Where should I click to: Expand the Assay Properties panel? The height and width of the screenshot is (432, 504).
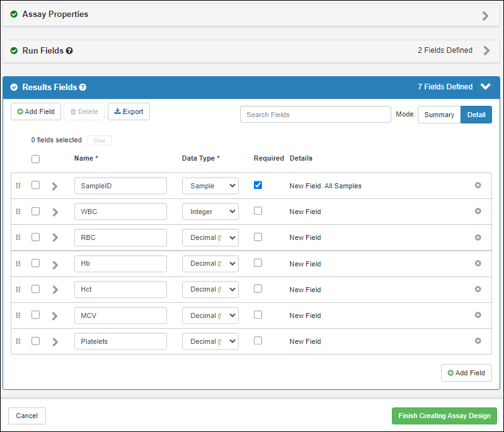click(485, 15)
